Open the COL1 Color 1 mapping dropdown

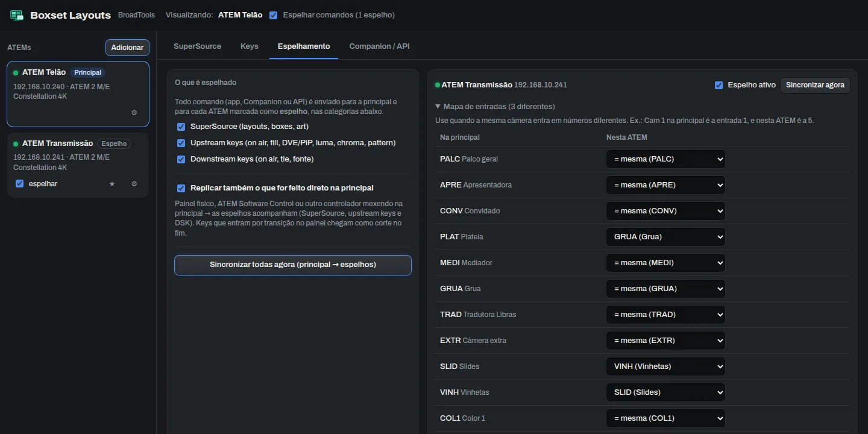665,418
